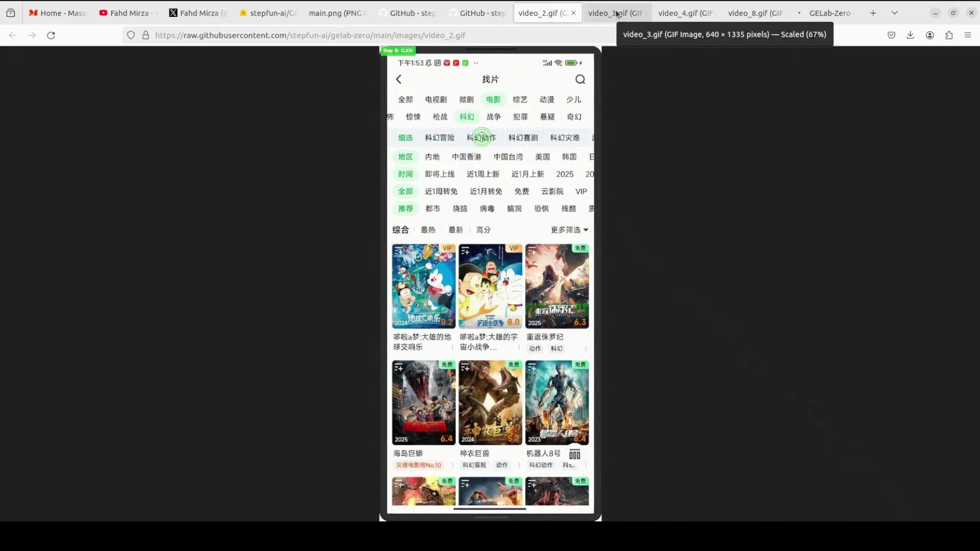Expand the list-all-tabs chevron

tap(894, 12)
